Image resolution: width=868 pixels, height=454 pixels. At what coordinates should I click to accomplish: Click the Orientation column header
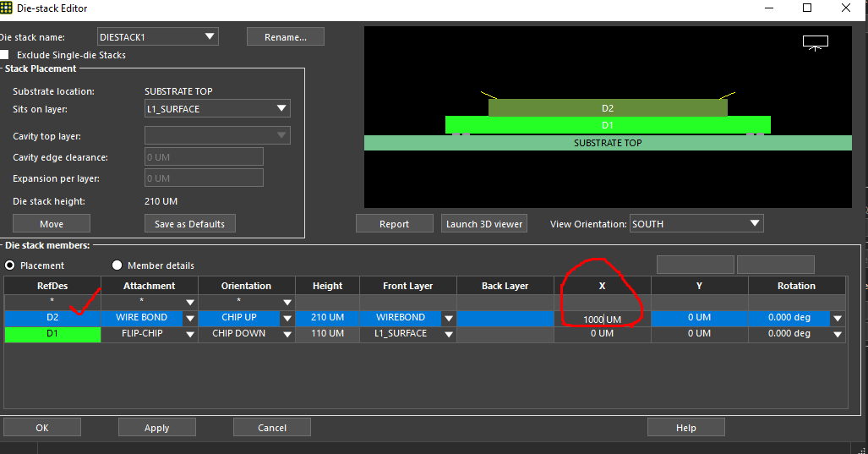click(x=246, y=286)
